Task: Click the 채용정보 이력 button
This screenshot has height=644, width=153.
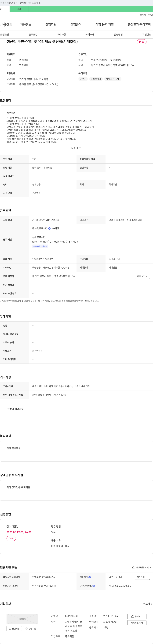Action: [x=137, y=623]
